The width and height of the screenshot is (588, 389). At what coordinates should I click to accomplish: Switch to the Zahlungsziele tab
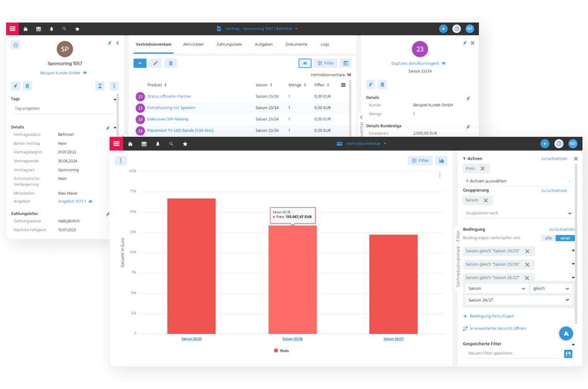(229, 44)
